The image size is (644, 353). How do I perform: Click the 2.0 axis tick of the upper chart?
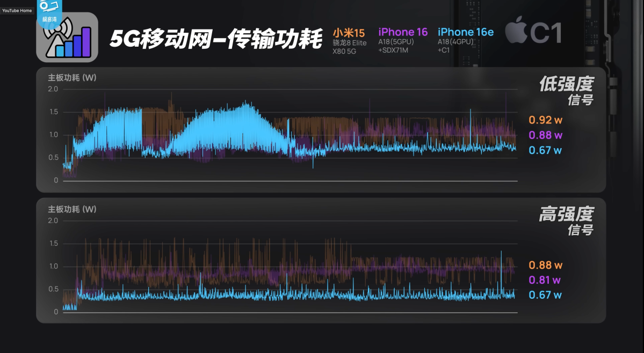coord(53,89)
